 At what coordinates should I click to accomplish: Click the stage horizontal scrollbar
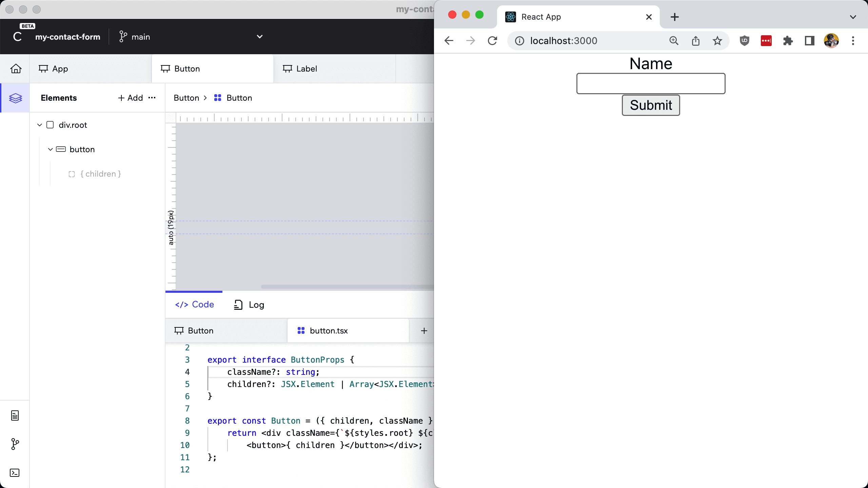point(347,287)
